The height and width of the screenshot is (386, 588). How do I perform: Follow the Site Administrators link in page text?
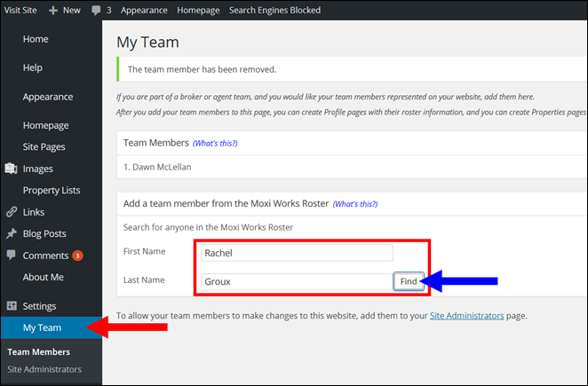[x=467, y=315]
